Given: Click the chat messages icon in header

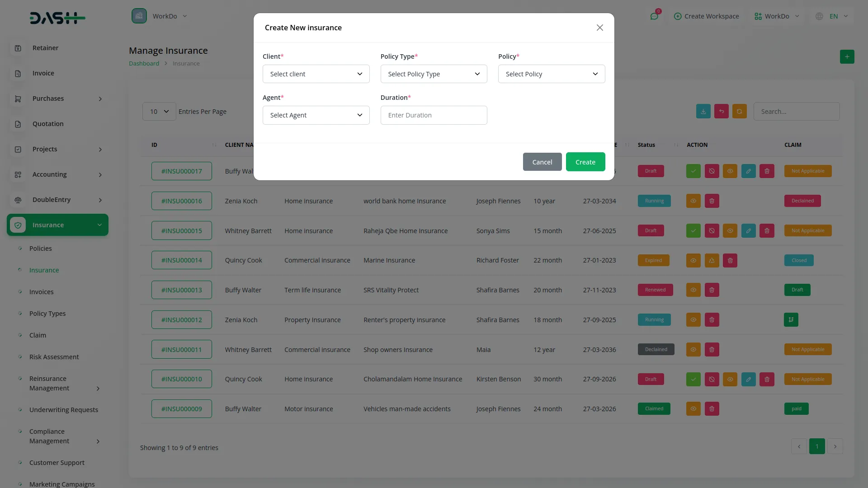Looking at the screenshot, I should pos(654,16).
